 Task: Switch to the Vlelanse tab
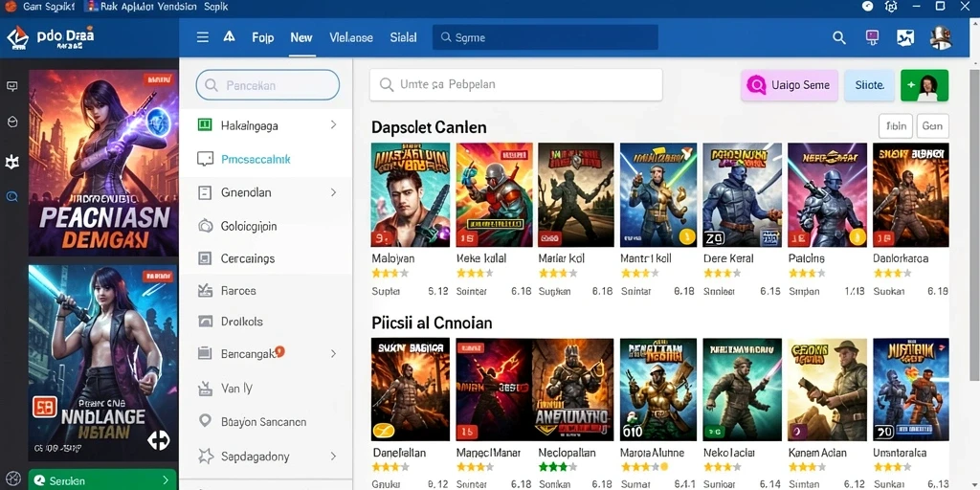(351, 37)
